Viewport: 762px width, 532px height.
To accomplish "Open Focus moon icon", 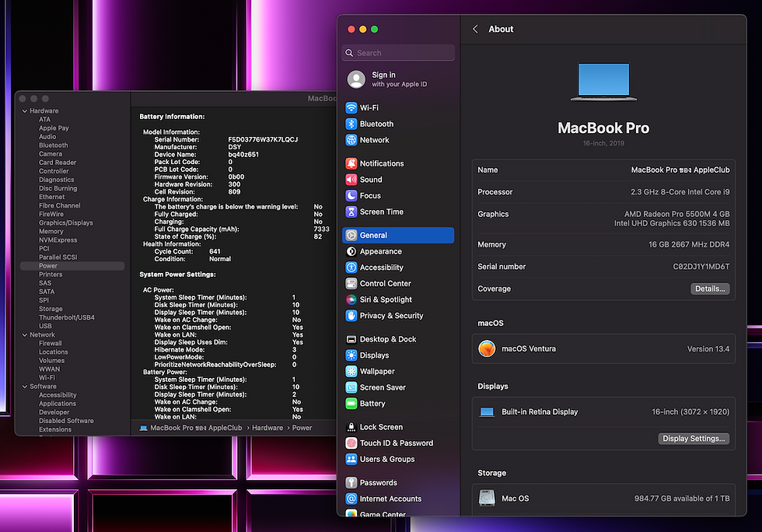I will point(351,195).
